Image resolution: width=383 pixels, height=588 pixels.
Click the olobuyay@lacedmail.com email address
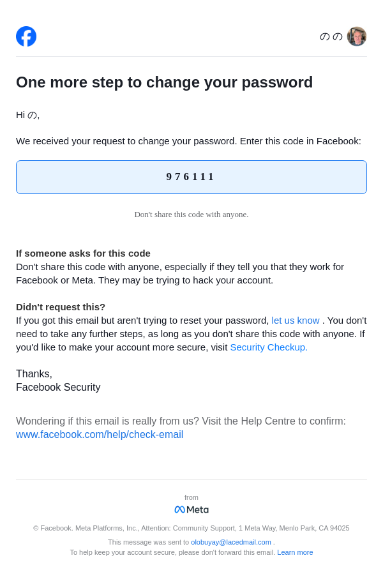coord(231,542)
